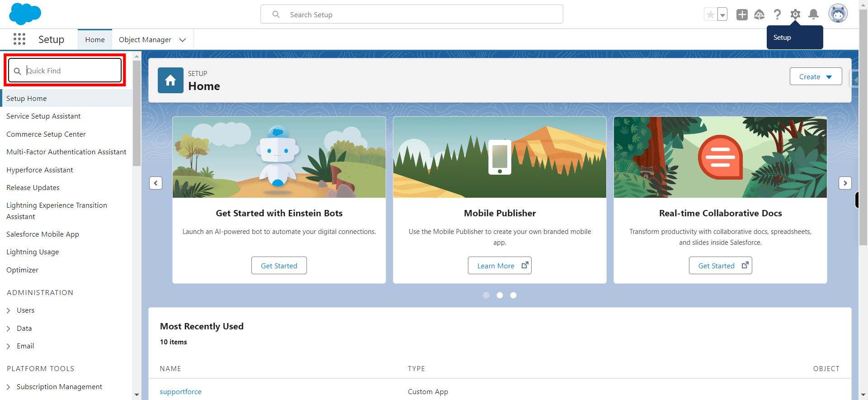
Task: Open Hyperforce Assistant
Action: point(40,170)
